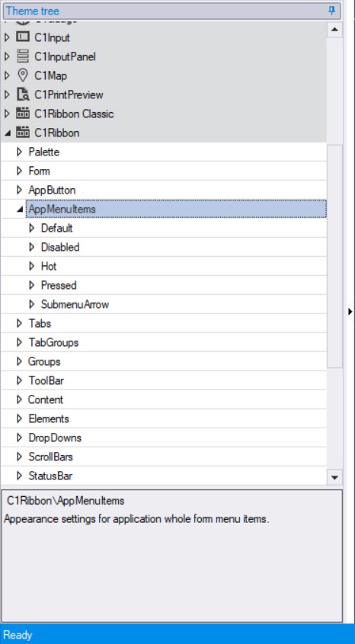Collapse the AppMenuItems node

coord(19,209)
